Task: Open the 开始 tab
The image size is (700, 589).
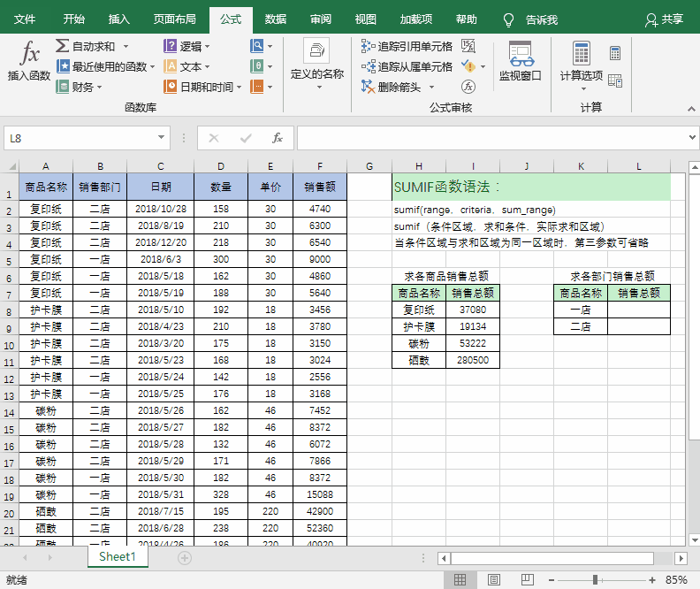Action: [73, 19]
